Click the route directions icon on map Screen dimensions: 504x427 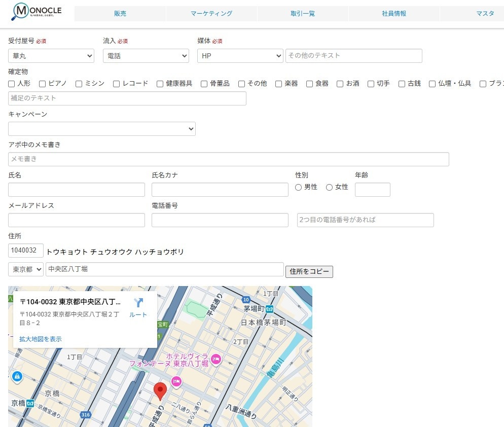pyautogui.click(x=138, y=303)
